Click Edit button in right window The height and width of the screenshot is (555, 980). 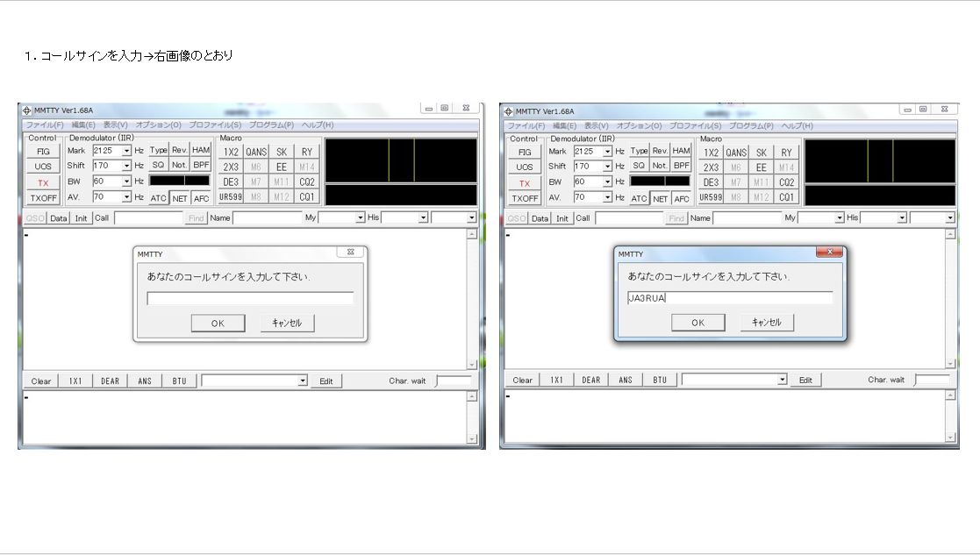click(805, 380)
